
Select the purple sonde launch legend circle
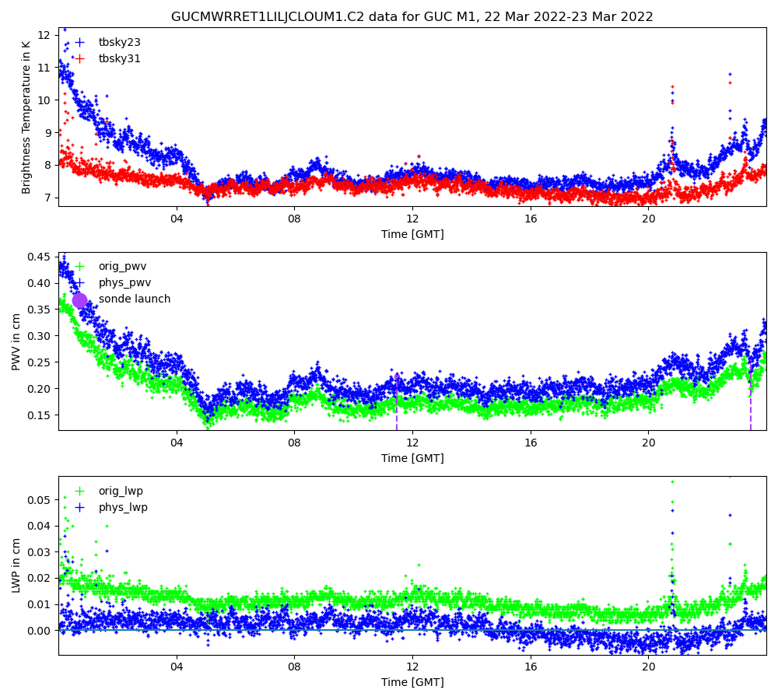(x=79, y=300)
